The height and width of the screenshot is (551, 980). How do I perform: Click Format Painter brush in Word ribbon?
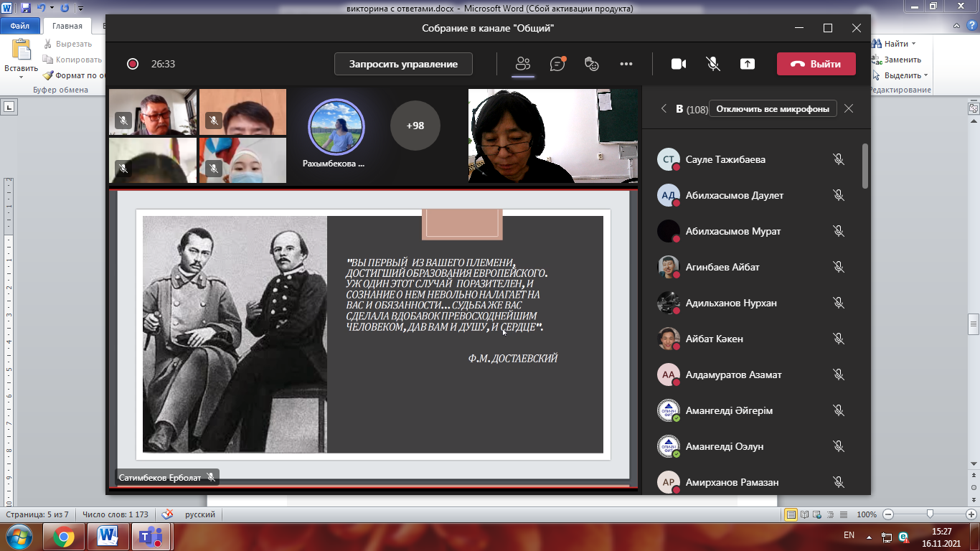[48, 75]
